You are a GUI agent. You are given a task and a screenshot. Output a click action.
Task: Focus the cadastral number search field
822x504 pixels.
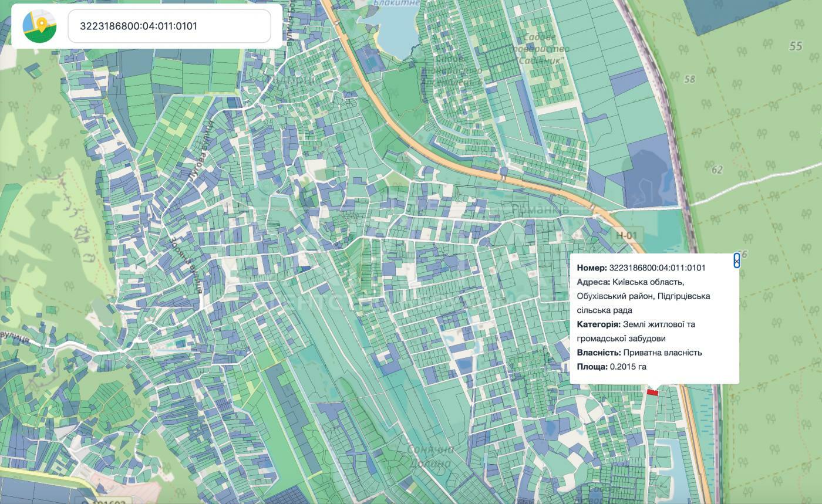(170, 26)
